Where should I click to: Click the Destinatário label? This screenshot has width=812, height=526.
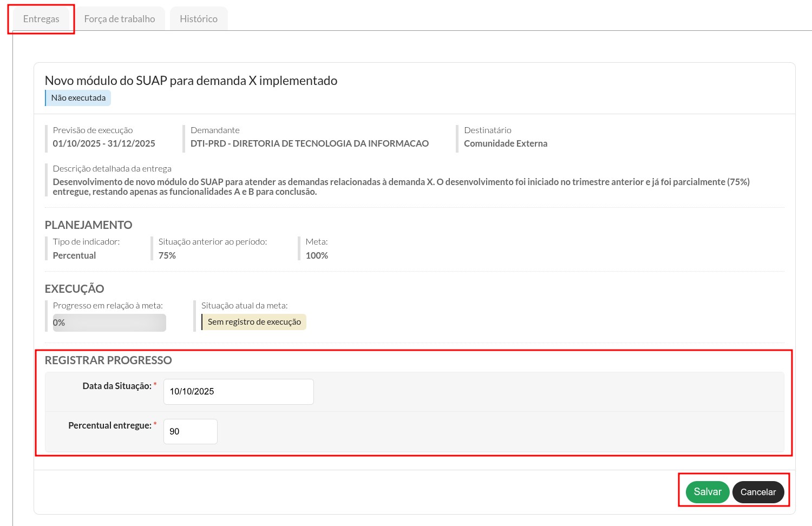pos(488,130)
